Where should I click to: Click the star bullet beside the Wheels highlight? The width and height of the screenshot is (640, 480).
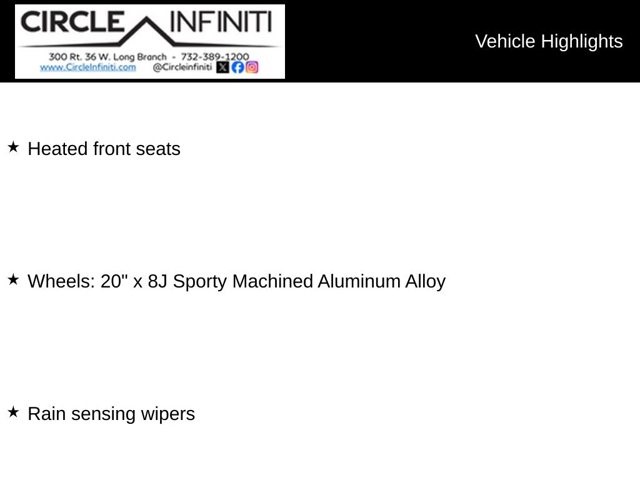coord(13,280)
